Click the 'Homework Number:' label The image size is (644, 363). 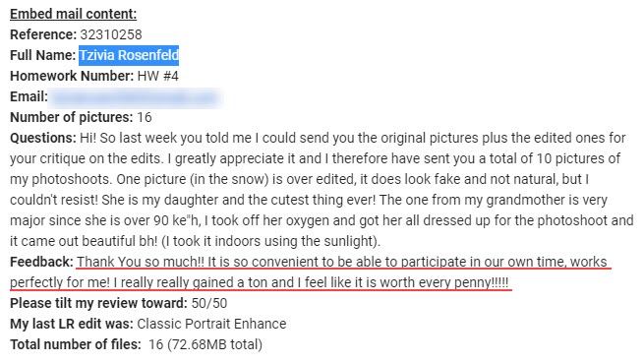point(72,76)
